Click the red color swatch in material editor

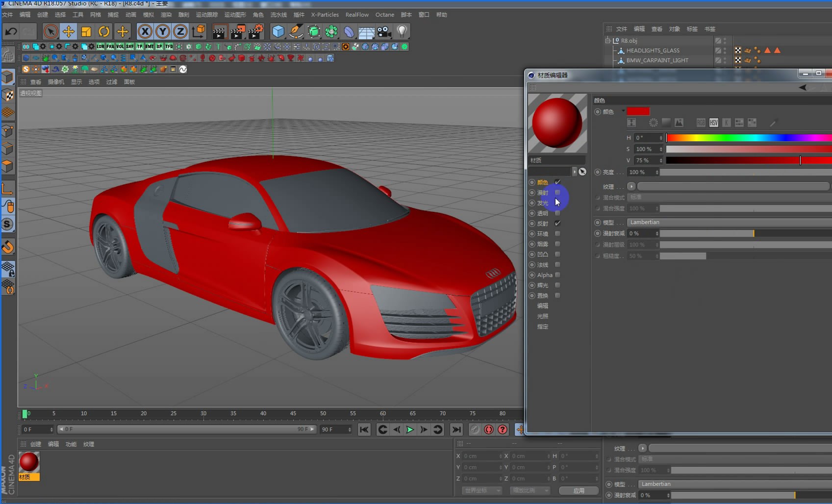point(638,111)
